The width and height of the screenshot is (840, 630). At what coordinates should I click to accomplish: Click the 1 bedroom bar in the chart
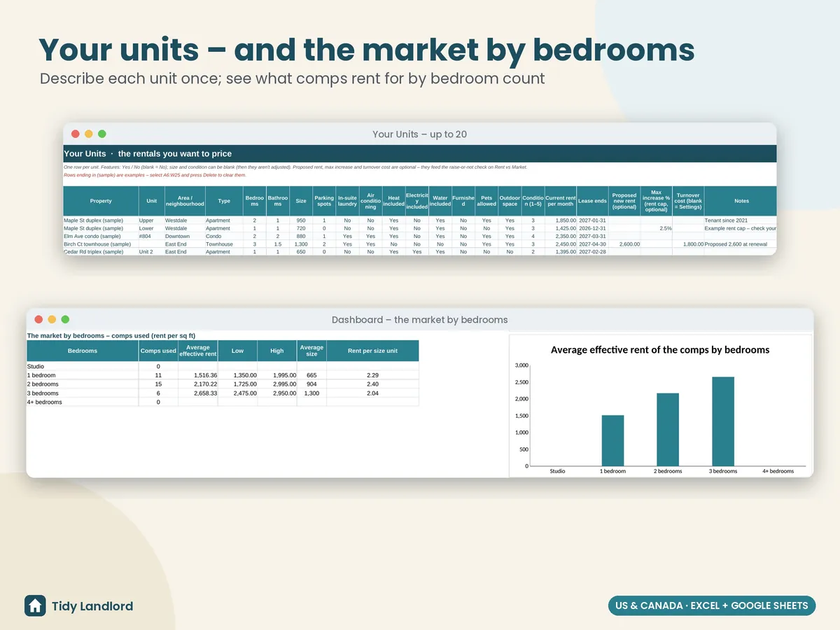click(x=612, y=441)
